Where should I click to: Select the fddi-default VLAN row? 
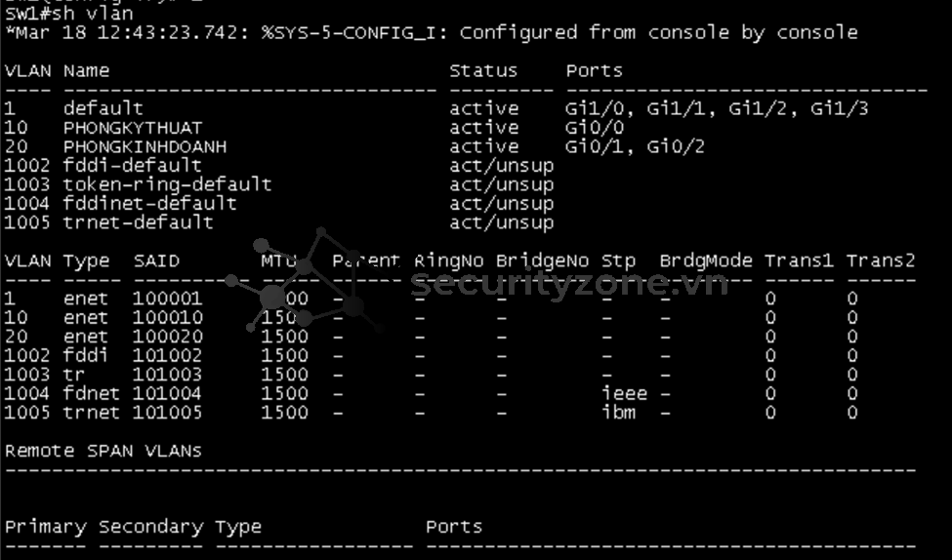click(x=279, y=166)
